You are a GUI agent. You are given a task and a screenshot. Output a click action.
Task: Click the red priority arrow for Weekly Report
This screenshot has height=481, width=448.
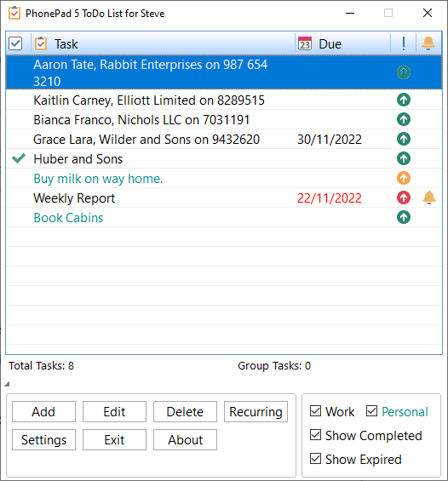(x=404, y=198)
